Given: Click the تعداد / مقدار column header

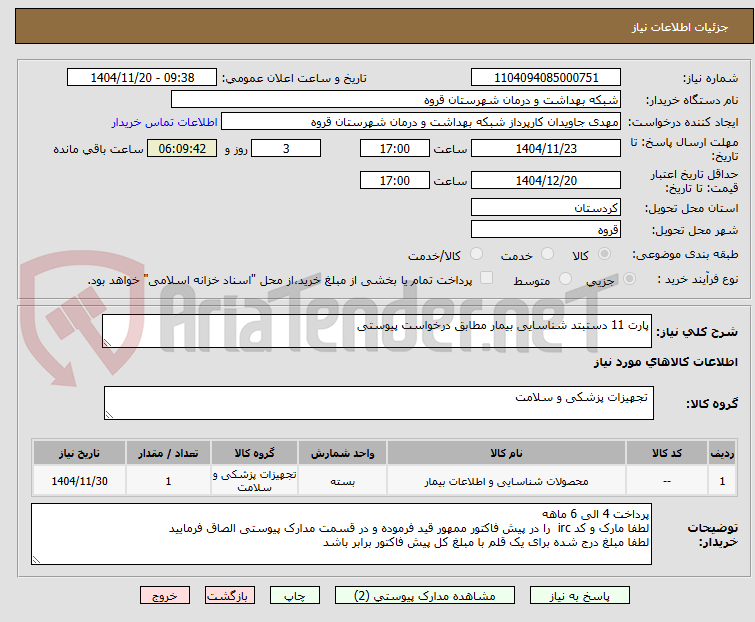Looking at the screenshot, I should point(168,453).
